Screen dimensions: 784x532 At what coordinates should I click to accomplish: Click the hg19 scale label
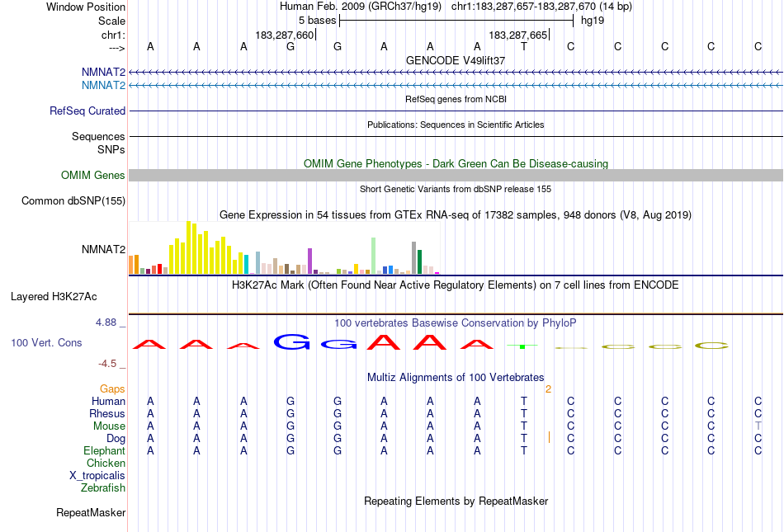[x=593, y=21]
